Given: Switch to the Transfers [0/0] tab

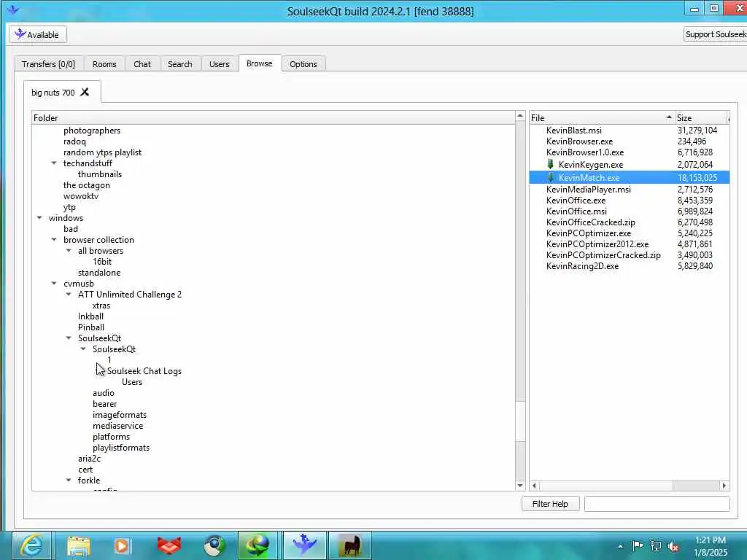Looking at the screenshot, I should pyautogui.click(x=49, y=64).
